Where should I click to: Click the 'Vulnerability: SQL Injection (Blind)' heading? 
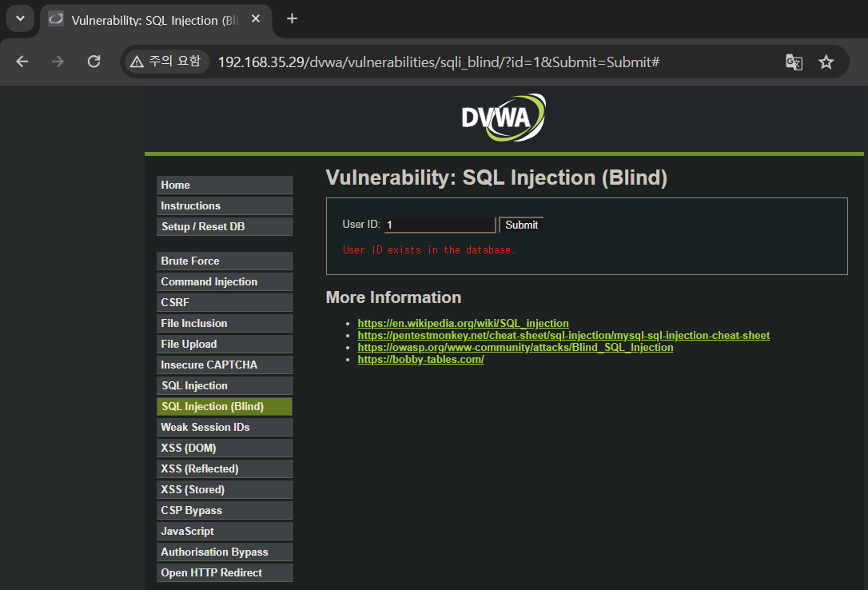coord(496,177)
